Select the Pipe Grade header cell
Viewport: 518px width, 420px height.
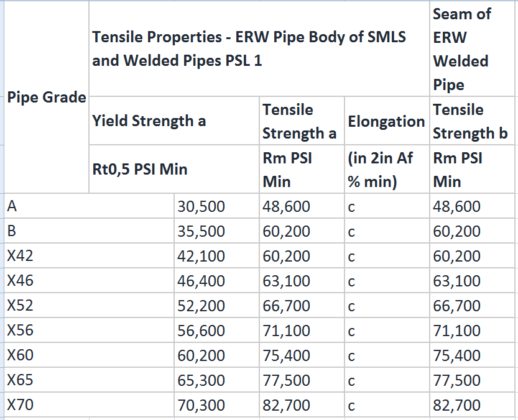click(x=47, y=97)
